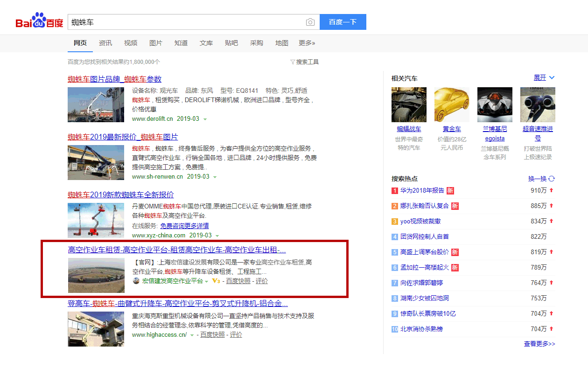Click the V3 credibility badge icon

(216, 281)
